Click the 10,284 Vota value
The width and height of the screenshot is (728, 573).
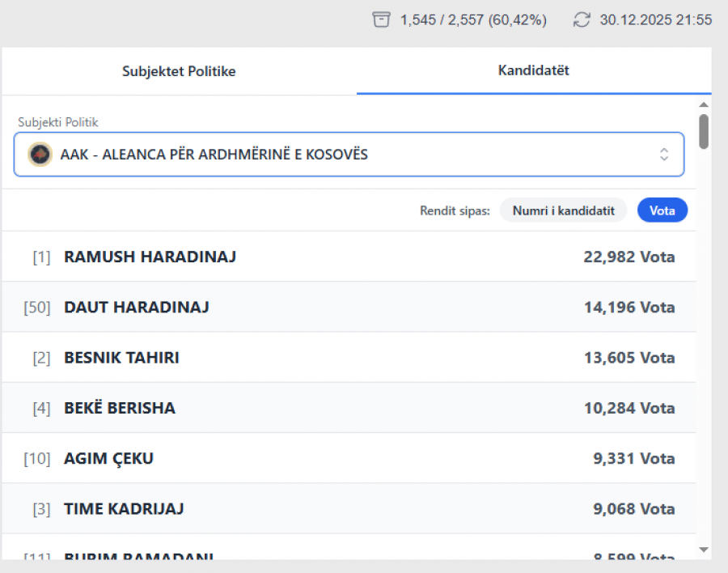[x=629, y=408]
